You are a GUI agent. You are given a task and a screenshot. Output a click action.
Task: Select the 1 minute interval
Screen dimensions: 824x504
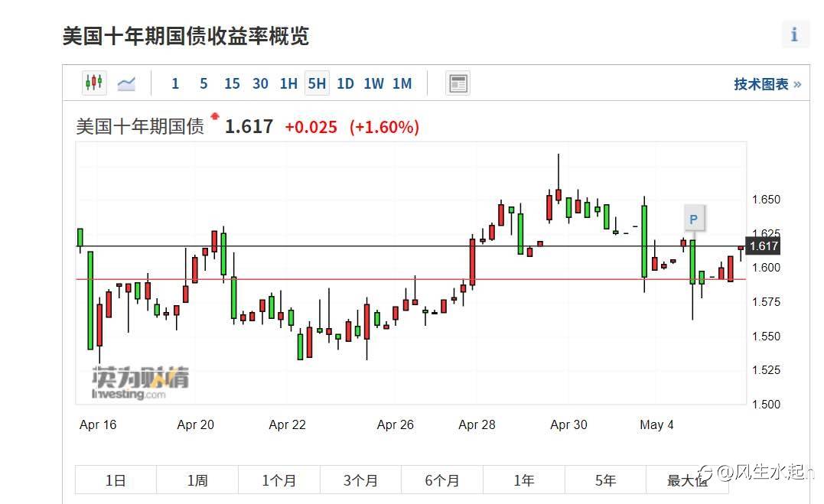click(x=175, y=83)
